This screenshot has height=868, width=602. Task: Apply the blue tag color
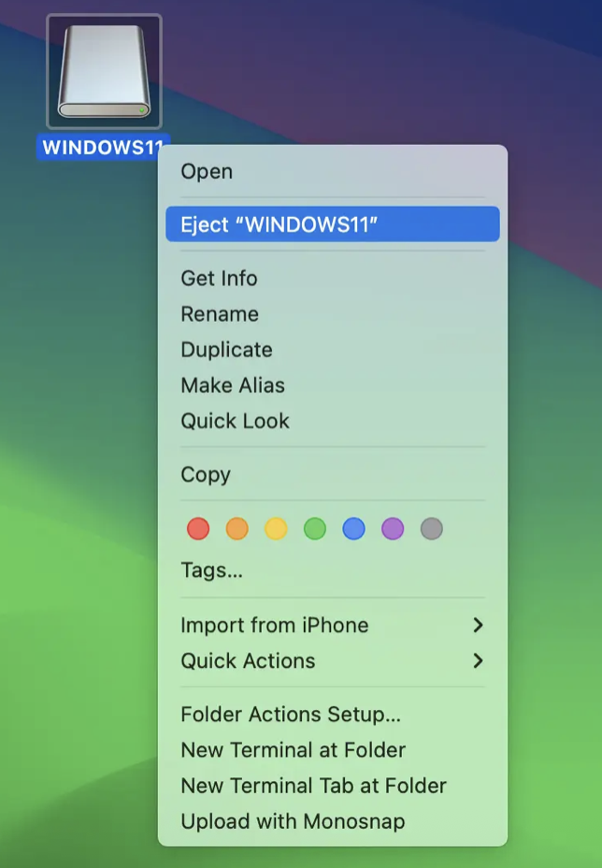(353, 528)
